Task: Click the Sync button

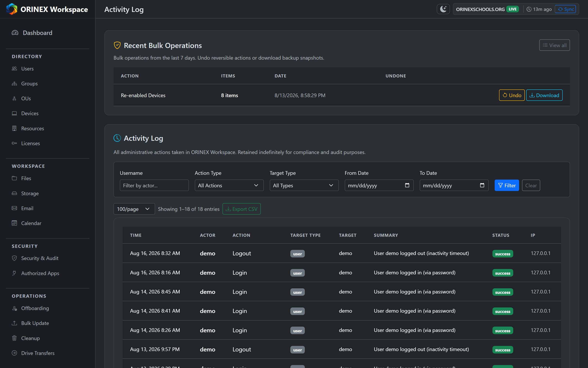Action: coord(565,9)
